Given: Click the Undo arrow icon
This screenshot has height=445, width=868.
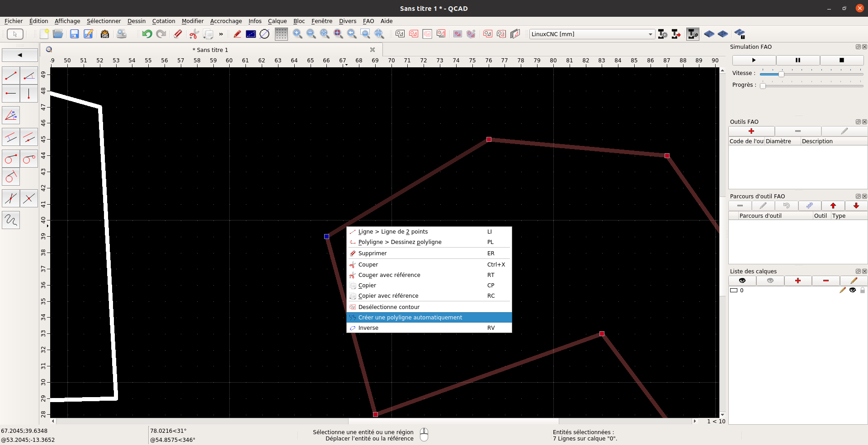Looking at the screenshot, I should 147,34.
